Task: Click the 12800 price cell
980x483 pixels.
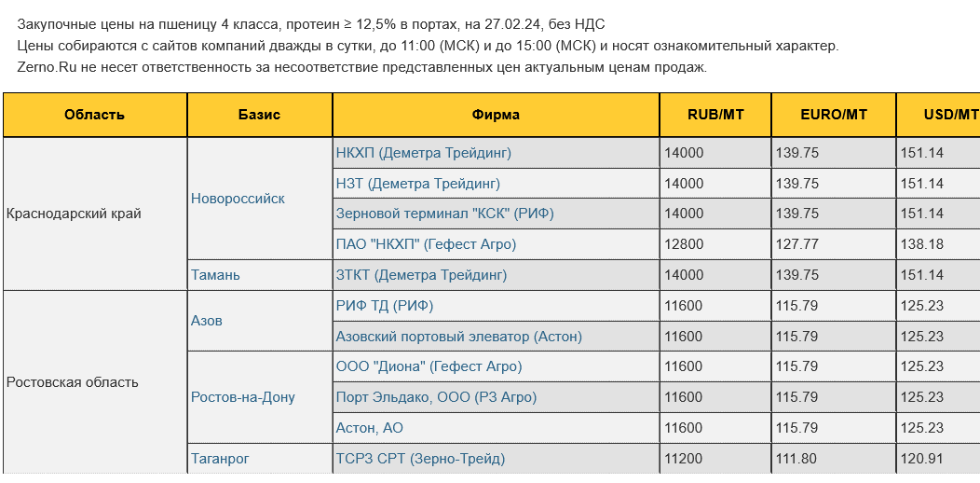Action: 684,244
